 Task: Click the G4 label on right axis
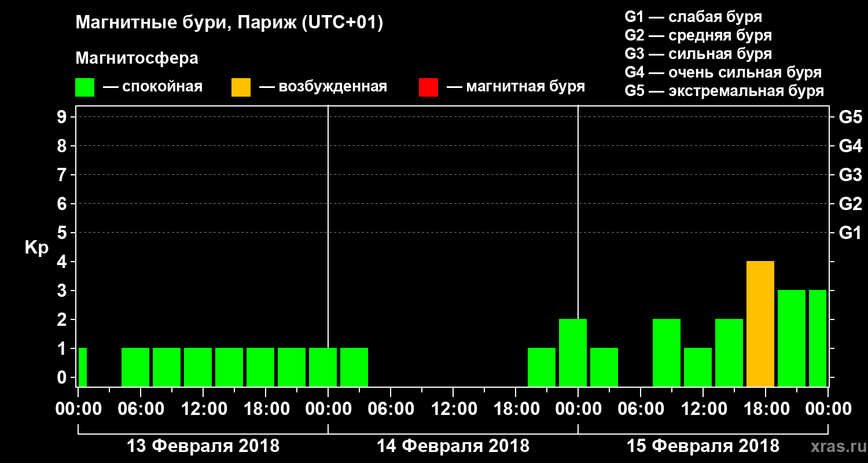tap(851, 146)
